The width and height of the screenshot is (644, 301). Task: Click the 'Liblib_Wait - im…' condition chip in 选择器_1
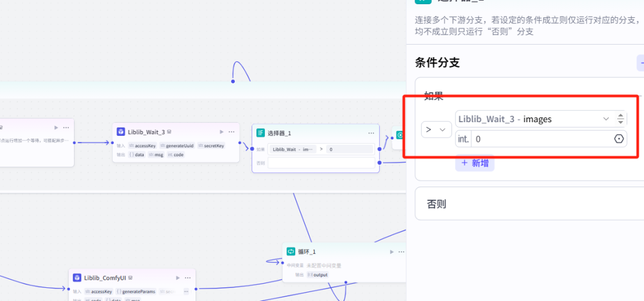[x=292, y=150]
